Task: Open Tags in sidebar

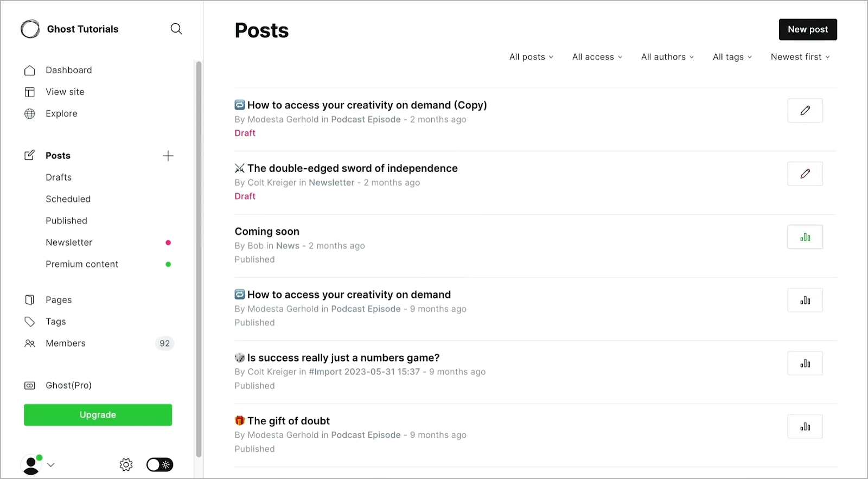Action: click(x=56, y=322)
